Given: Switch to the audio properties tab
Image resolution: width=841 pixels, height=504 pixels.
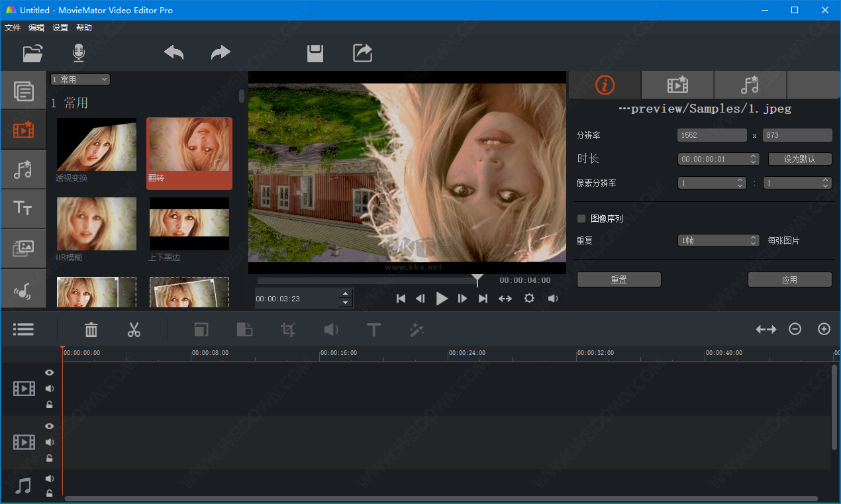Looking at the screenshot, I should tap(750, 85).
